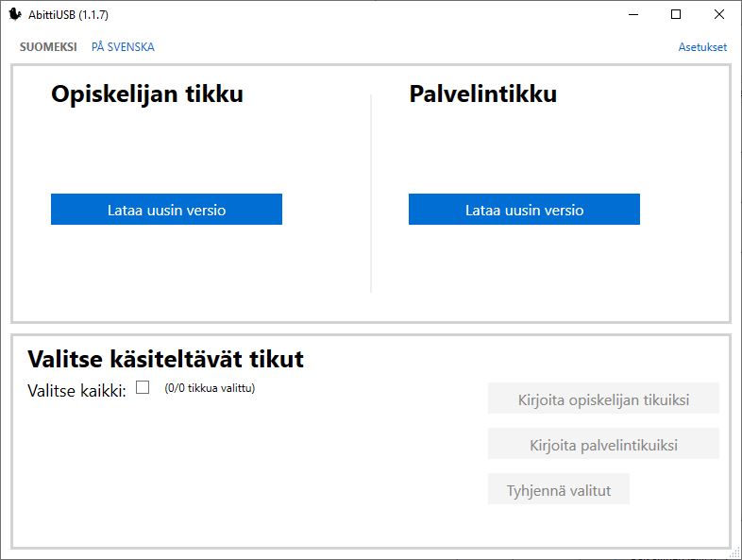Minimize the AbittiUSB window
Image resolution: width=742 pixels, height=560 pixels.
[632, 14]
